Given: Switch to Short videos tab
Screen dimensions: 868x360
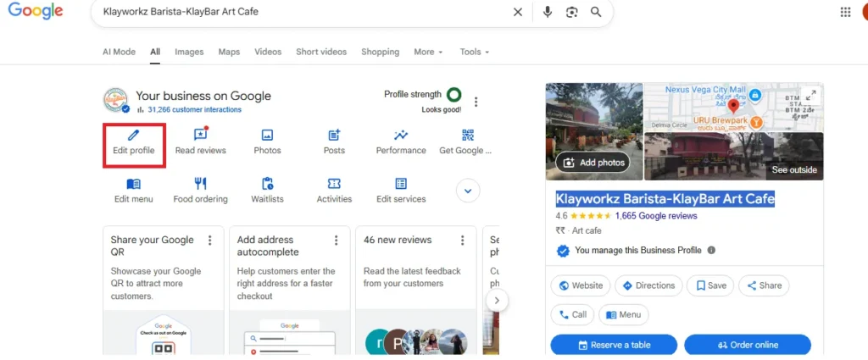Looking at the screenshot, I should point(321,52).
